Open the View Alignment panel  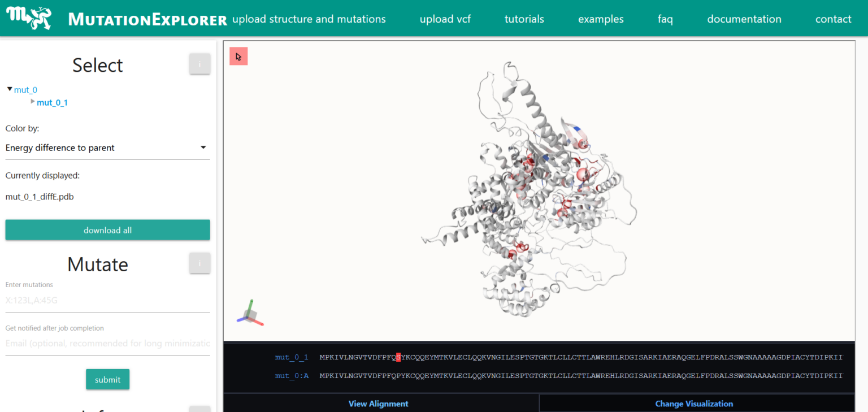point(378,404)
